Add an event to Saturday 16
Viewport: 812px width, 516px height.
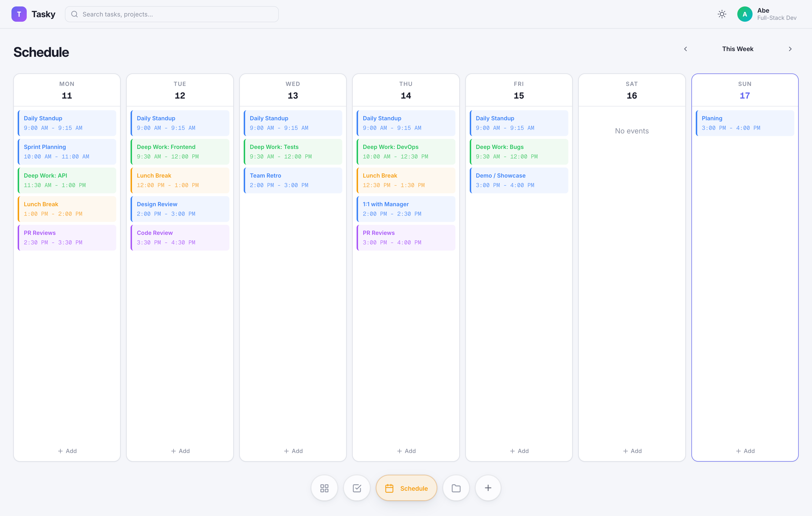point(632,451)
